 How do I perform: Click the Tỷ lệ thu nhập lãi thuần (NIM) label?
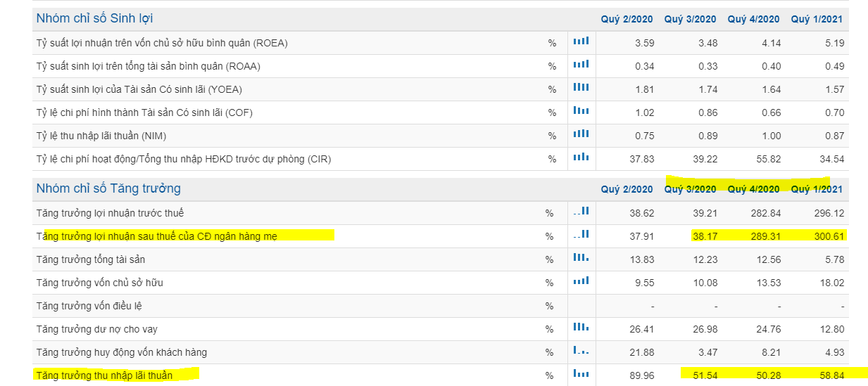pos(101,136)
